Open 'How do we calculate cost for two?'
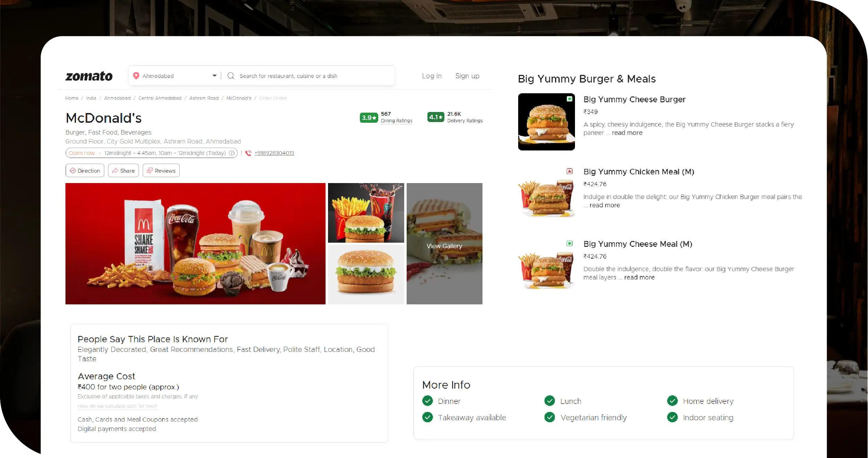 click(x=117, y=406)
